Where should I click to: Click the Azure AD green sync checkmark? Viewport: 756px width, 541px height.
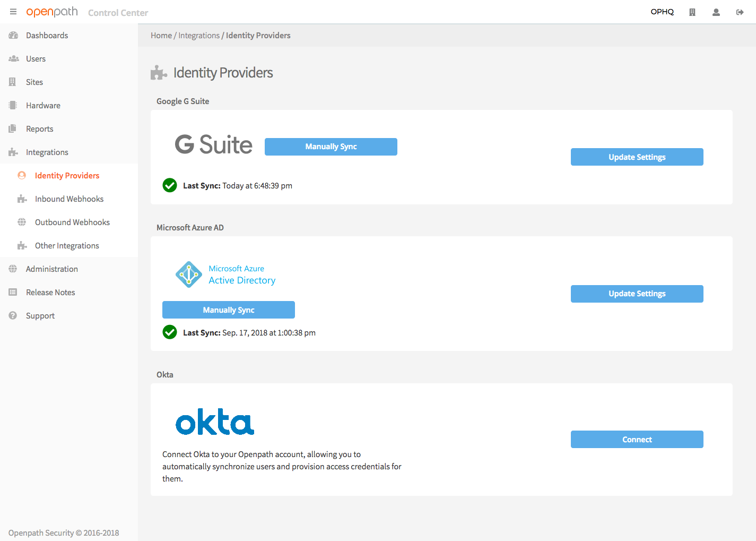click(170, 332)
